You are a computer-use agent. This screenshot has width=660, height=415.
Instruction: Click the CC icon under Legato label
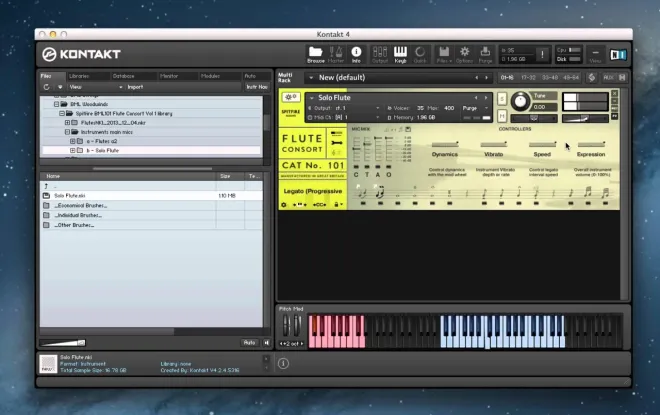(x=319, y=205)
